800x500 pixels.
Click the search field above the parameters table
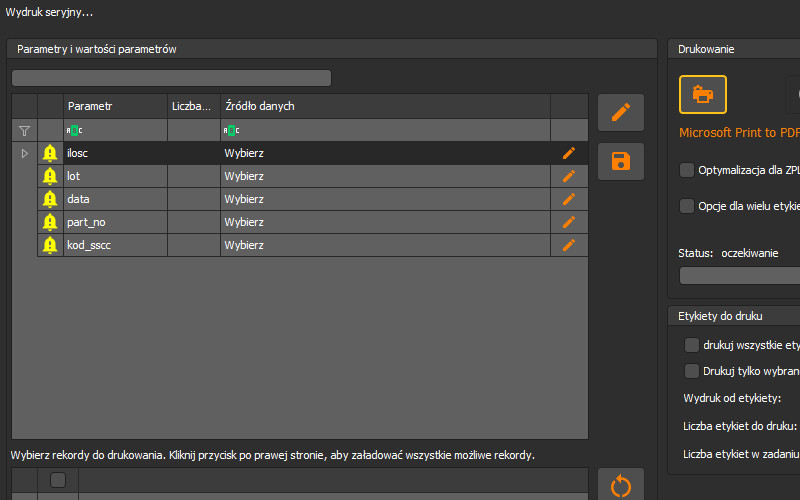click(x=171, y=78)
